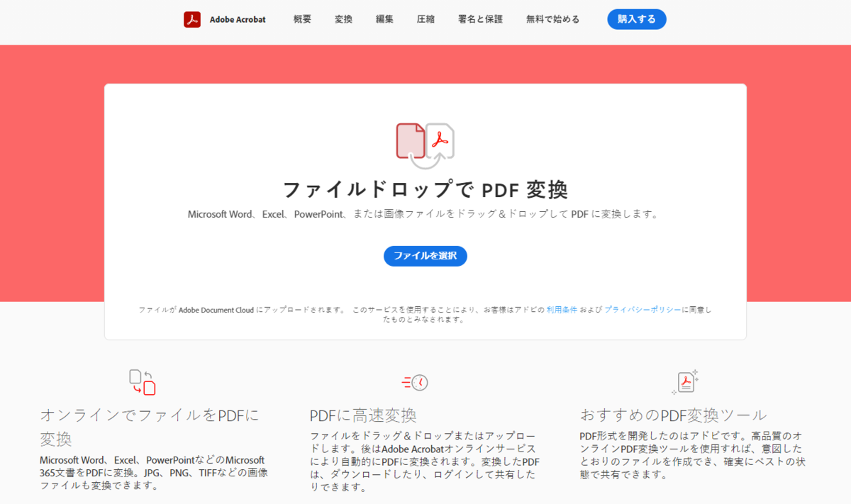The image size is (851, 504).
Task: Open the 無料で始める menu item
Action: tap(552, 19)
